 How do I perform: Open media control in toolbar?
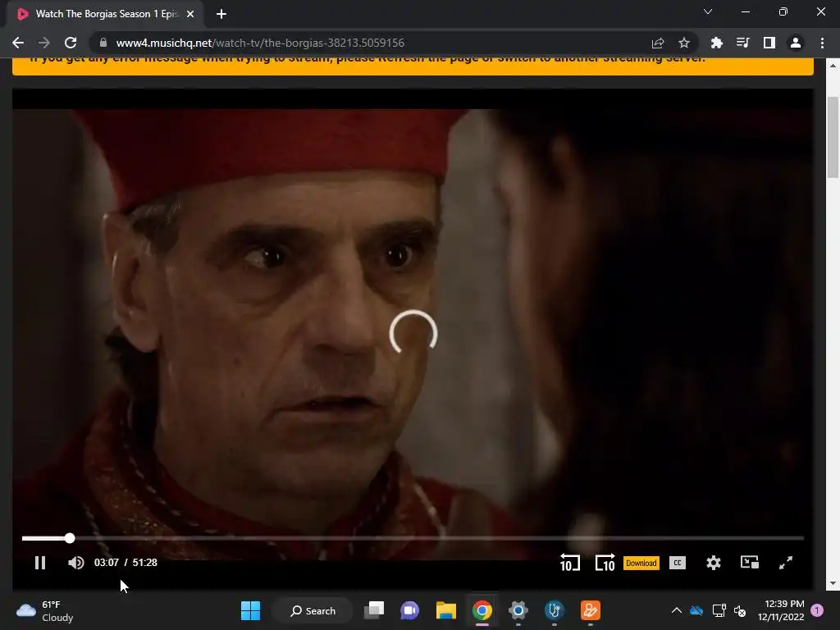tap(743, 43)
